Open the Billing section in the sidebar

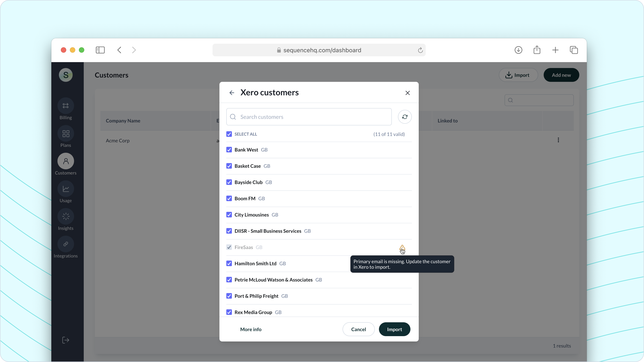click(x=66, y=106)
